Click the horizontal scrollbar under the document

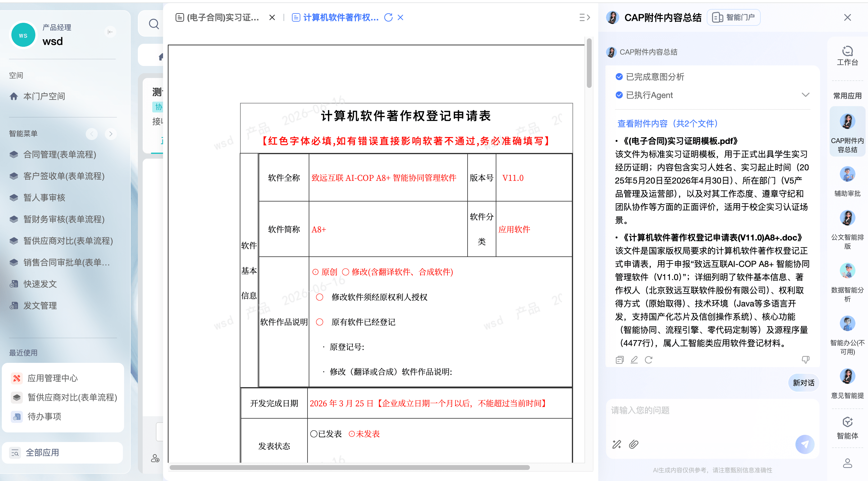pos(349,467)
